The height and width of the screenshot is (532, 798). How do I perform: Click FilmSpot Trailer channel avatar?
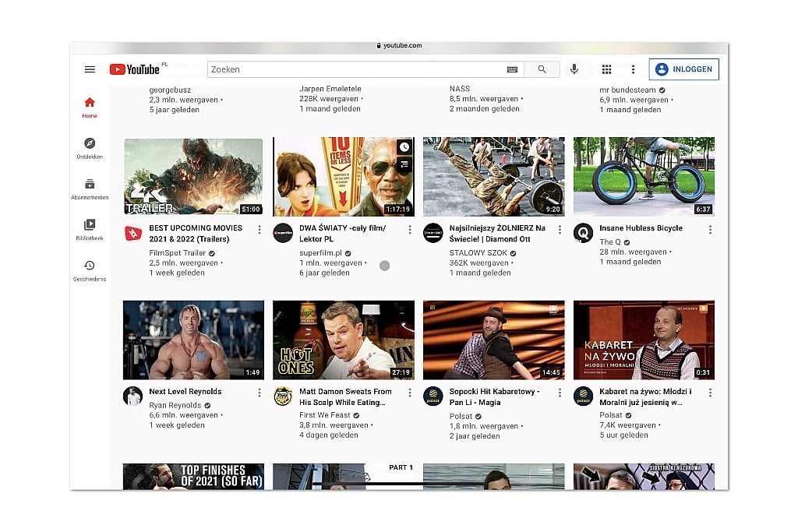(133, 234)
